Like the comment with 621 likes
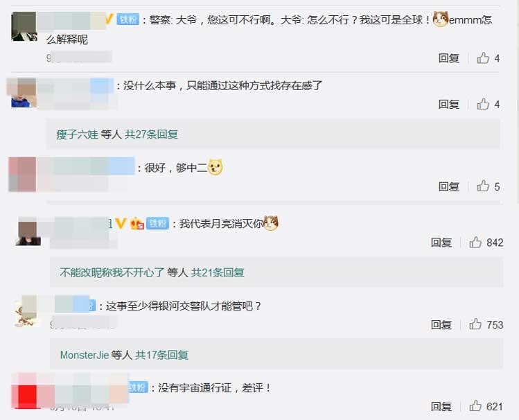 [x=475, y=405]
